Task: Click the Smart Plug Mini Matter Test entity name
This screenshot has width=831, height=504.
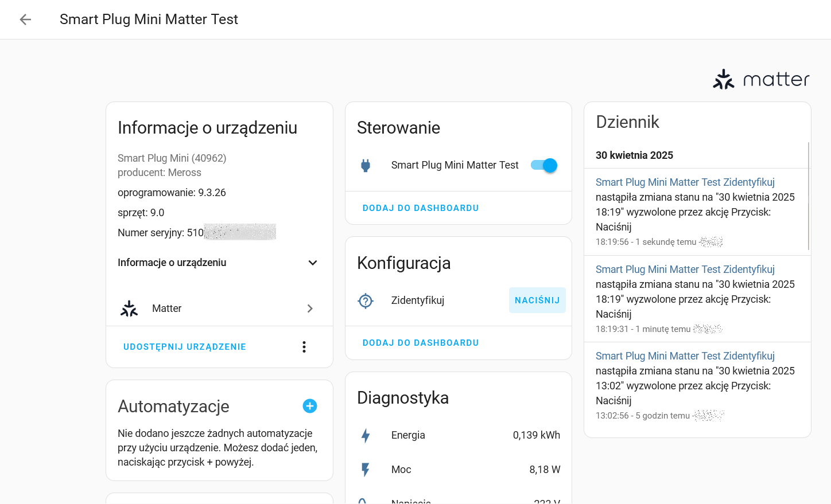Action: tap(455, 165)
